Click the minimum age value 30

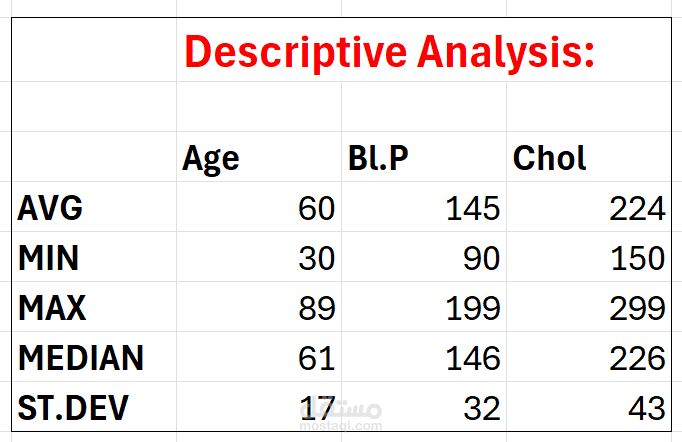pos(316,259)
